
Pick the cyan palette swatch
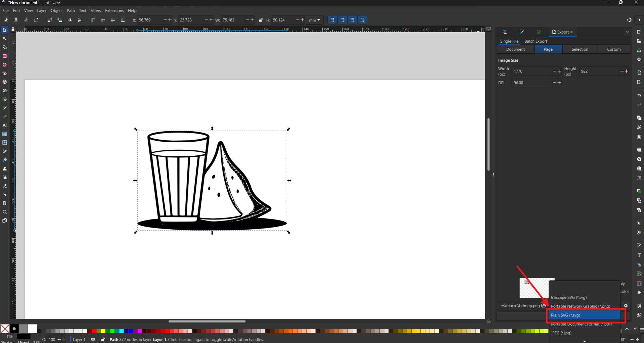(x=122, y=331)
